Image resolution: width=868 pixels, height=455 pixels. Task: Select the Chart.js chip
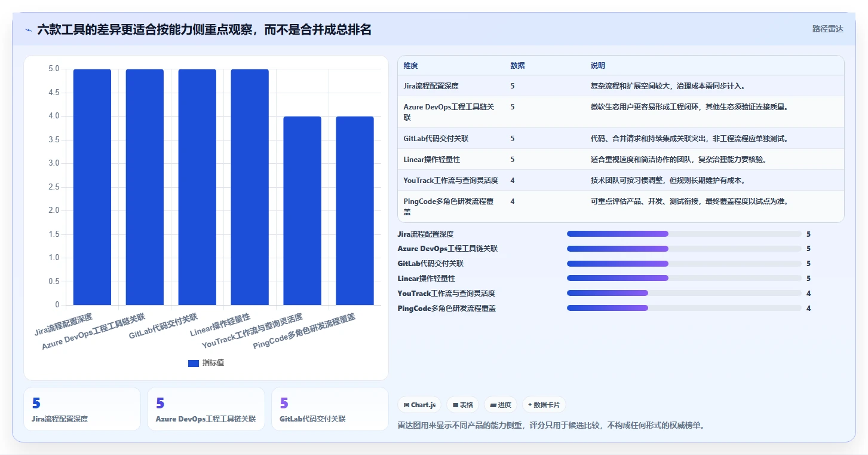point(420,405)
